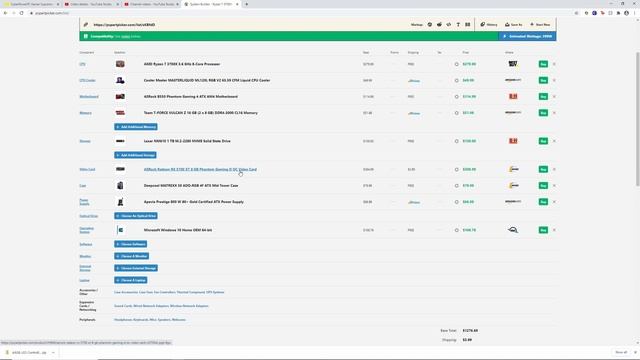Click the AMD Ryzen 7 3700X product thumbnail

pos(120,64)
